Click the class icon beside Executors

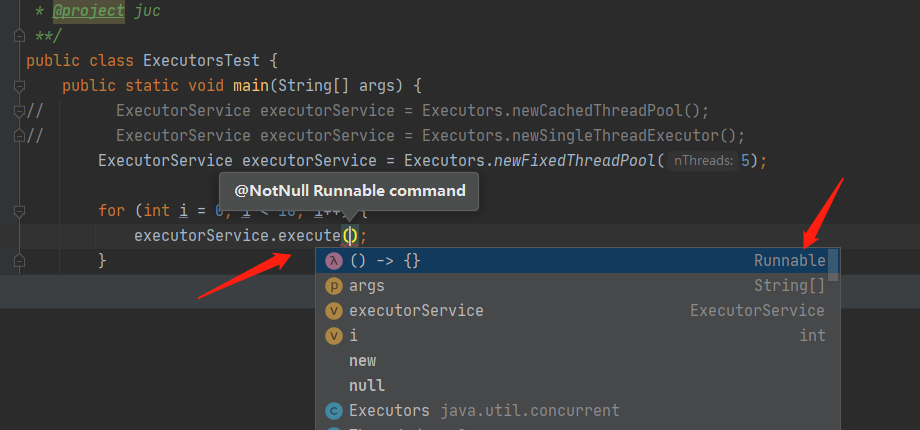coord(334,411)
